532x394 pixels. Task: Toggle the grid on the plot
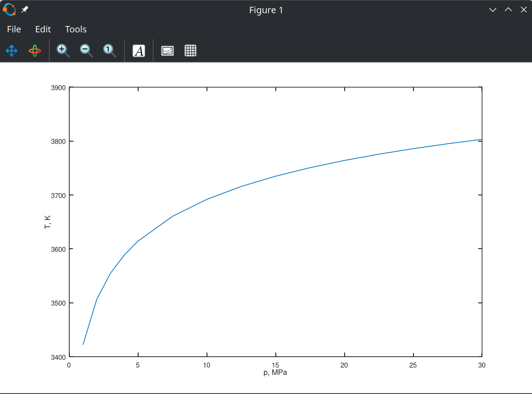pos(190,51)
